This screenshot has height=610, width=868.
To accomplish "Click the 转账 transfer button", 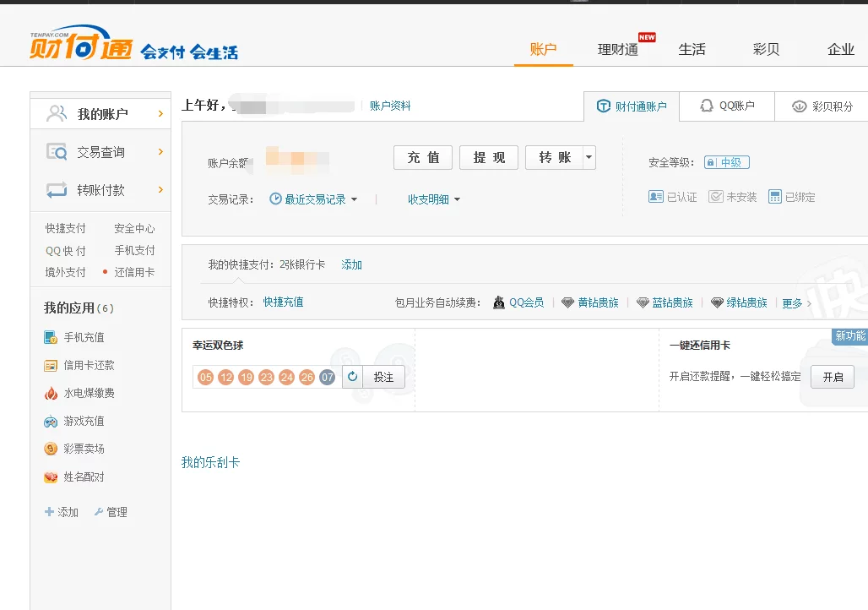I will [x=555, y=157].
